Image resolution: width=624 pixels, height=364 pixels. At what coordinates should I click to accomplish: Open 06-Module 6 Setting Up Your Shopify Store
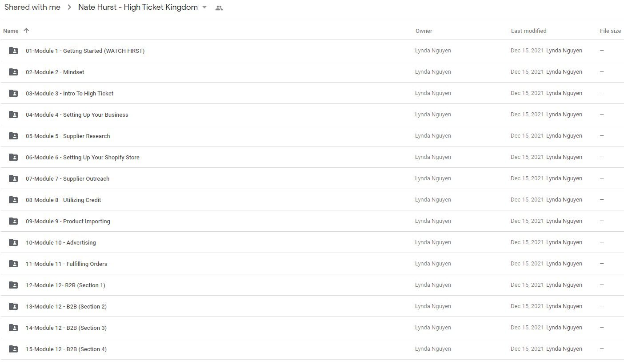click(x=82, y=157)
